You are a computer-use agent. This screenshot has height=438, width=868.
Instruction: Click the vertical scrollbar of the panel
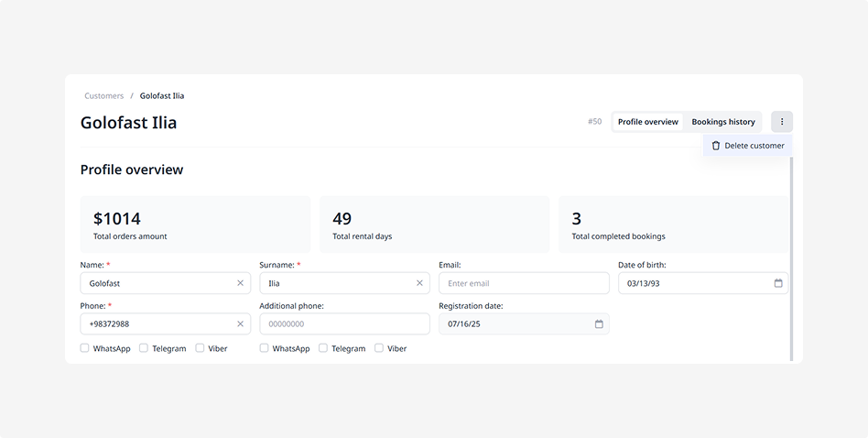[x=791, y=257]
